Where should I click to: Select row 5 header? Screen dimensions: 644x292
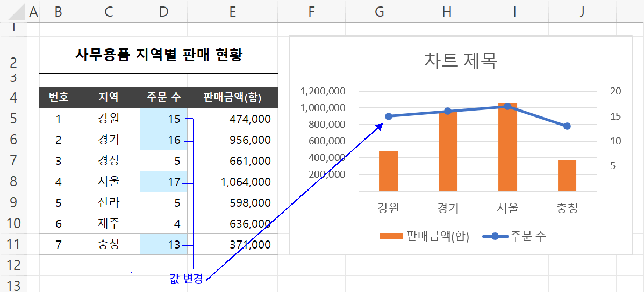coord(13,119)
